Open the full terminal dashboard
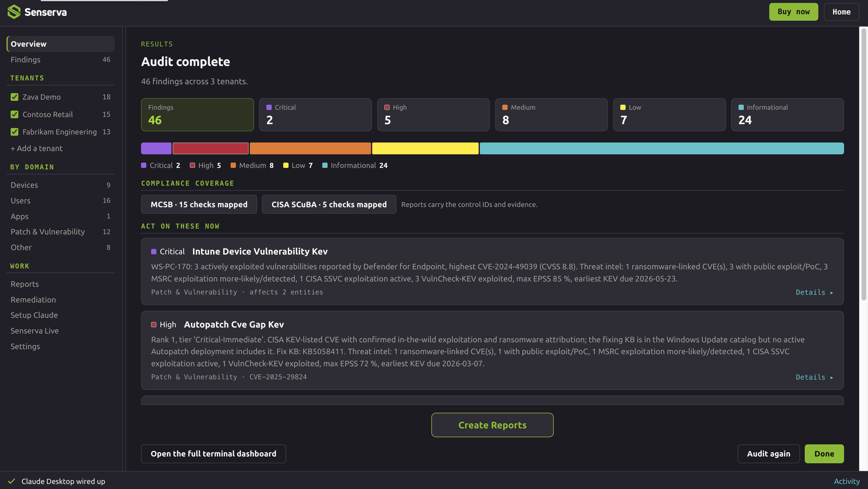Image resolution: width=868 pixels, height=489 pixels. (213, 454)
